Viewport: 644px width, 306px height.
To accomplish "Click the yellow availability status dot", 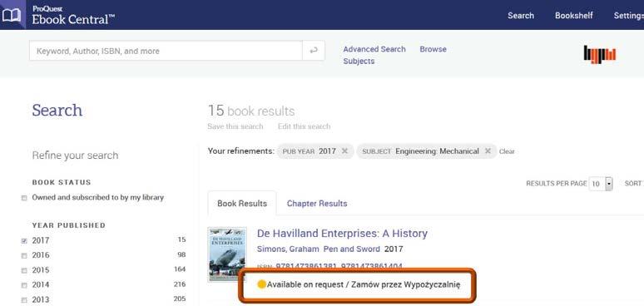I will coord(261,284).
